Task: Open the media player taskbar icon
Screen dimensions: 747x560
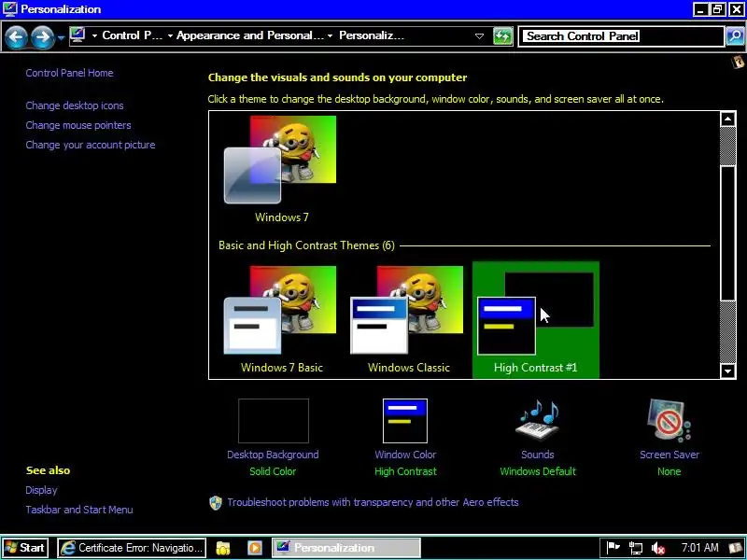Action: [x=255, y=548]
